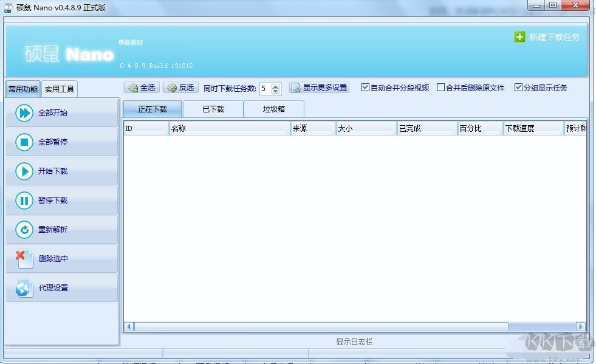
Task: Click the 反选 invert selection button
Action: point(180,88)
